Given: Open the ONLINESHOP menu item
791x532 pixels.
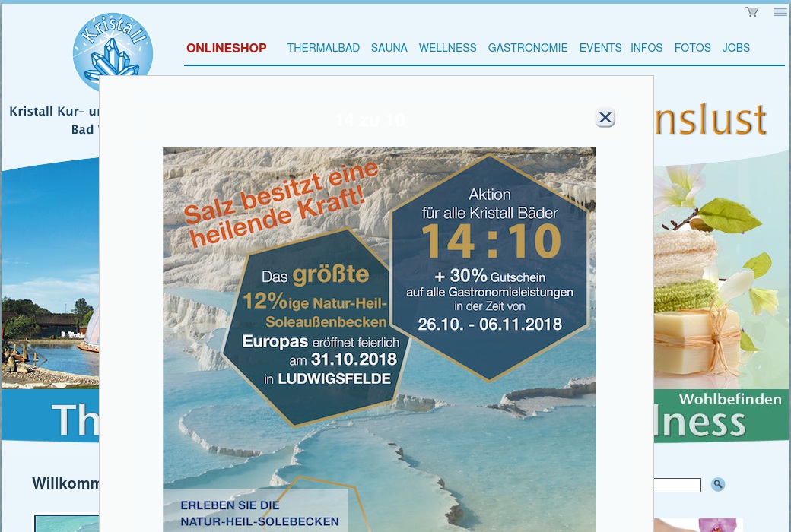Looking at the screenshot, I should point(227,48).
